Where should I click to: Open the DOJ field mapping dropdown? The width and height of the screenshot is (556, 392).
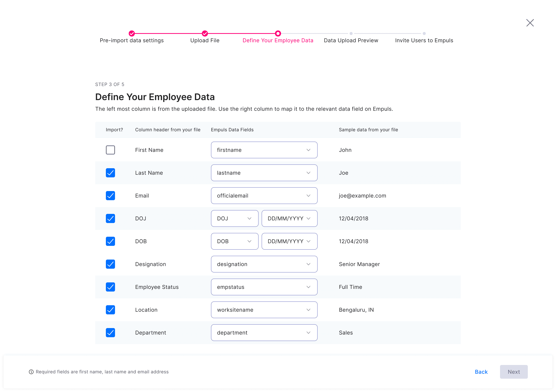235,218
